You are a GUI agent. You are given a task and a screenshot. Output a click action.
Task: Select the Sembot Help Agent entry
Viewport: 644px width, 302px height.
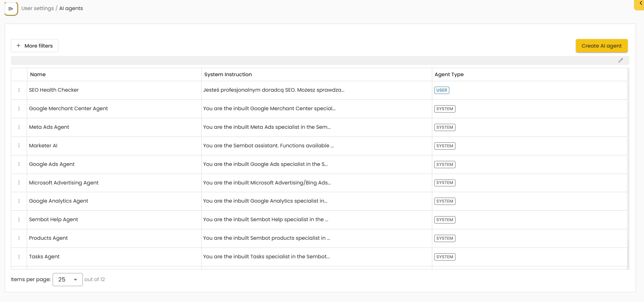tap(53, 220)
